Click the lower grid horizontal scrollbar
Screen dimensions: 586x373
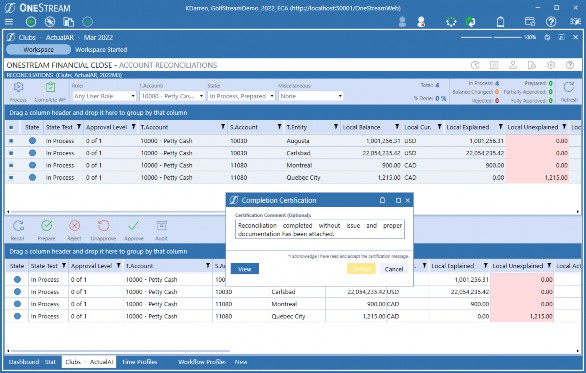(119, 351)
